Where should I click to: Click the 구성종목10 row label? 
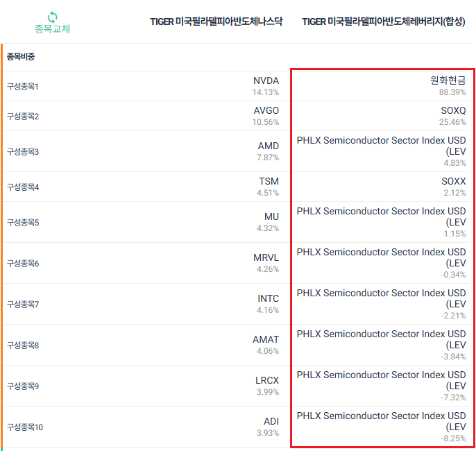coord(25,427)
